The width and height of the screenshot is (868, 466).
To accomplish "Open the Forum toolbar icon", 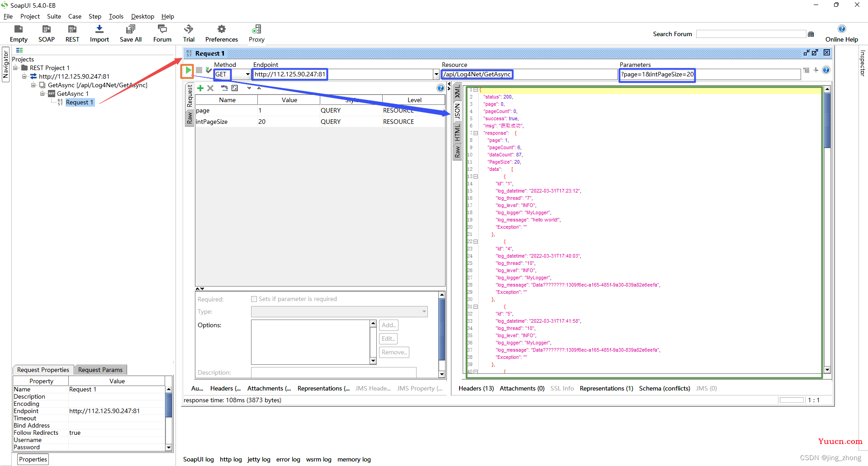I will point(162,33).
